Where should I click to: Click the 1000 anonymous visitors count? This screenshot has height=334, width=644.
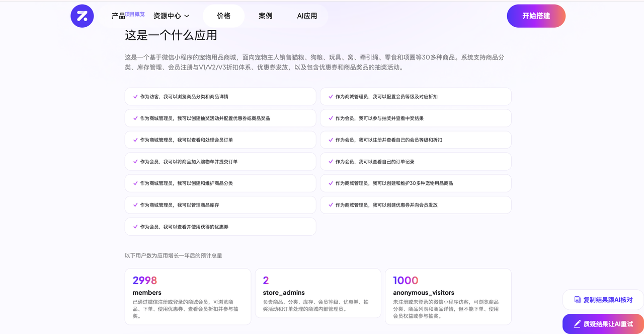click(x=406, y=281)
